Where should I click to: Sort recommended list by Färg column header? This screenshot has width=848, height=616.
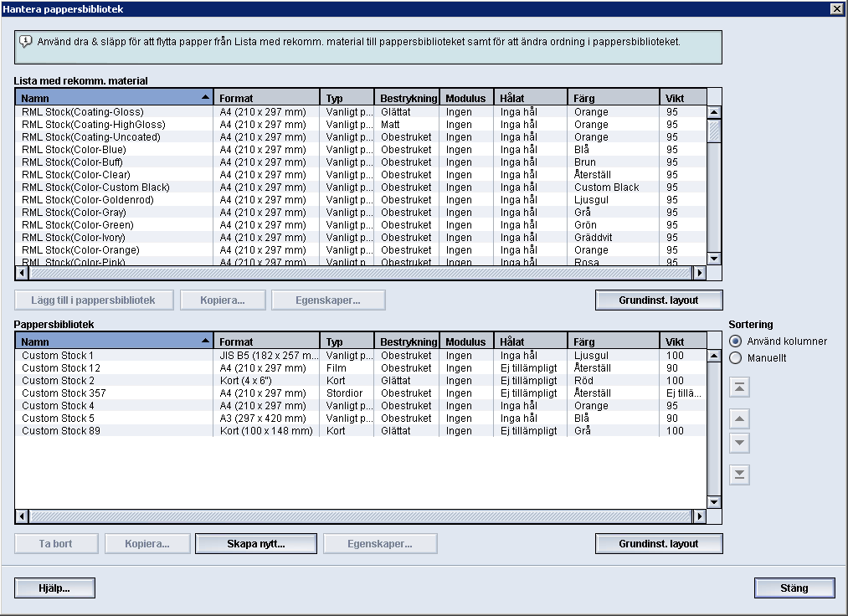[x=614, y=98]
